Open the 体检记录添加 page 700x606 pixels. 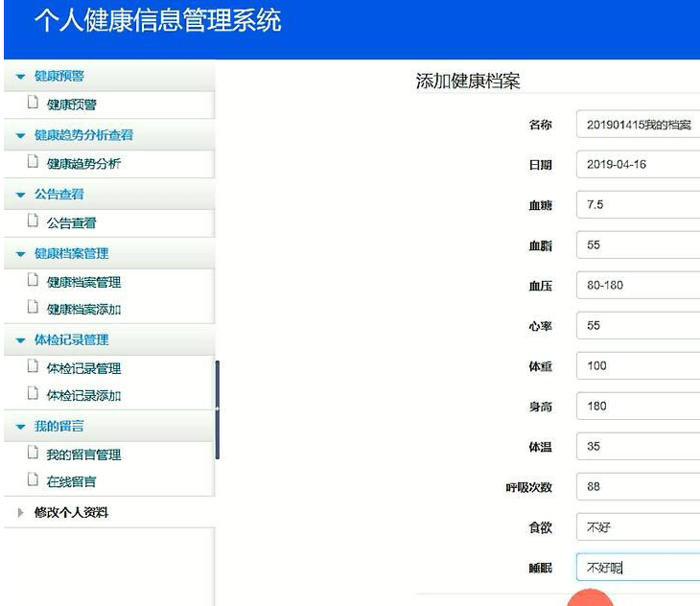coord(83,396)
